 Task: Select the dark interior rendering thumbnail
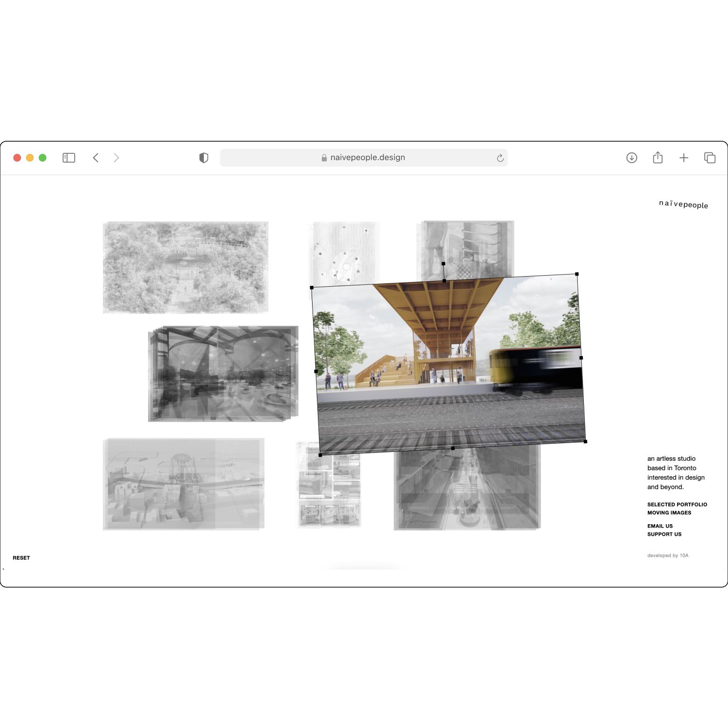pos(223,374)
